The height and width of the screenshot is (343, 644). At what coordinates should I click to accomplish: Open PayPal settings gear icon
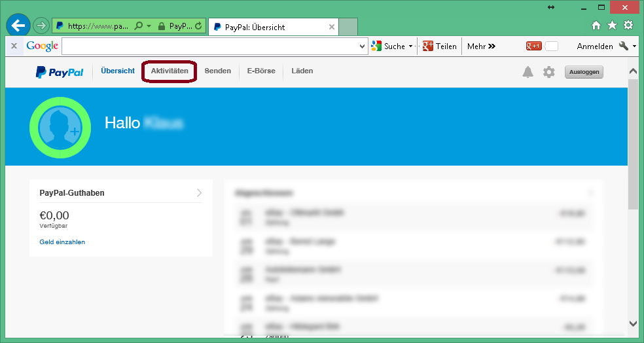tap(548, 72)
